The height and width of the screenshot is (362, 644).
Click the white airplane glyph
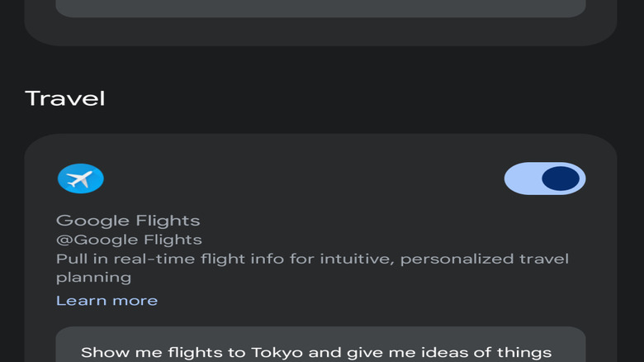79,179
